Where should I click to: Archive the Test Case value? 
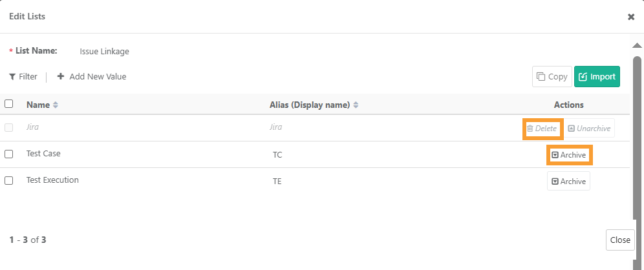[569, 155]
